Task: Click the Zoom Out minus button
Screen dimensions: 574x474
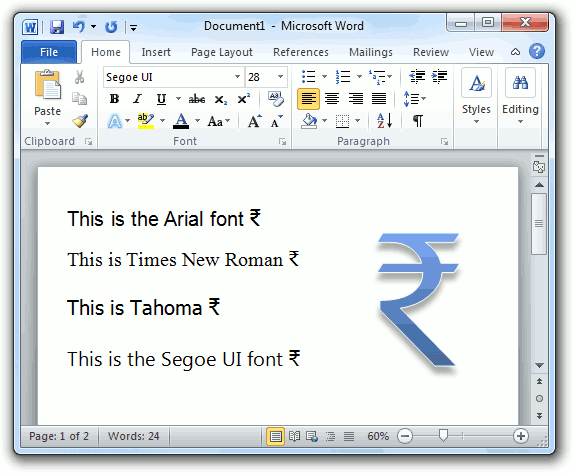Action: 405,436
